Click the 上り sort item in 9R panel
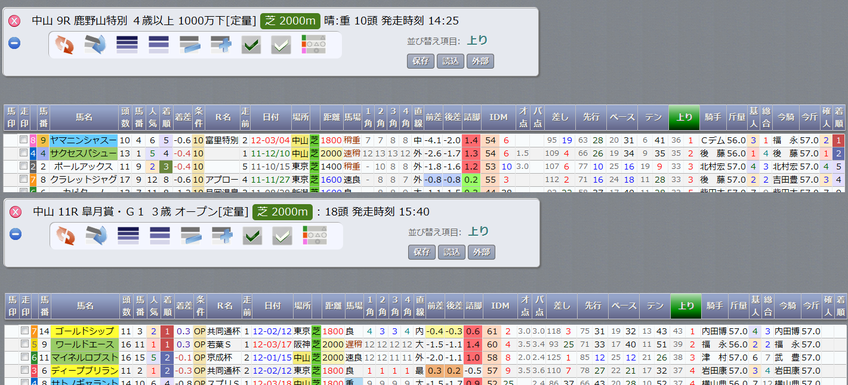Screen dimensions: 848x385 tap(476, 41)
